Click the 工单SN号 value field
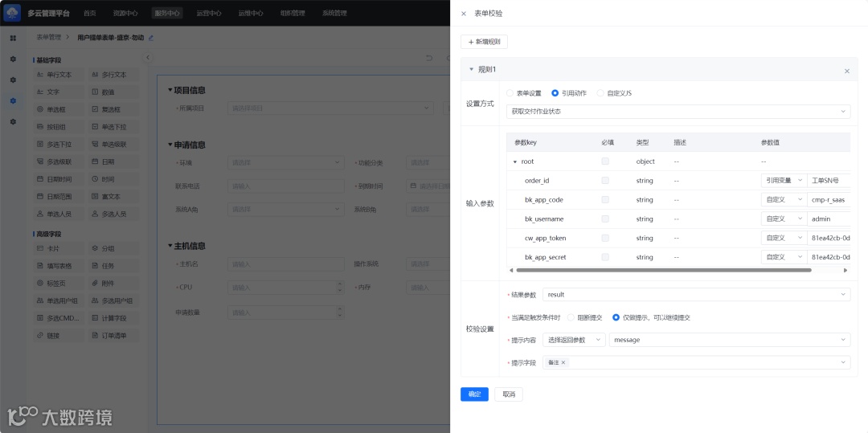 coord(829,180)
